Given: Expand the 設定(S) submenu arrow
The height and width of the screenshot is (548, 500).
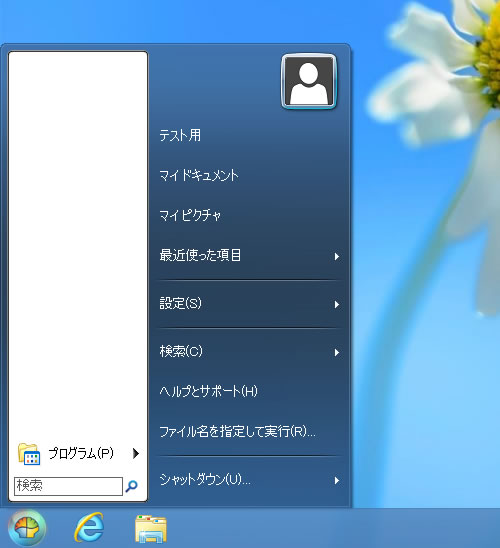Looking at the screenshot, I should [x=336, y=304].
